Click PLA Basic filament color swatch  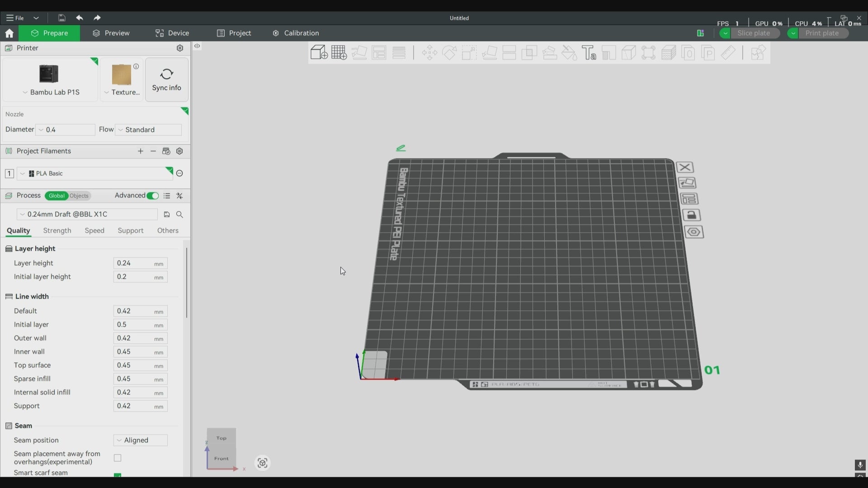32,174
